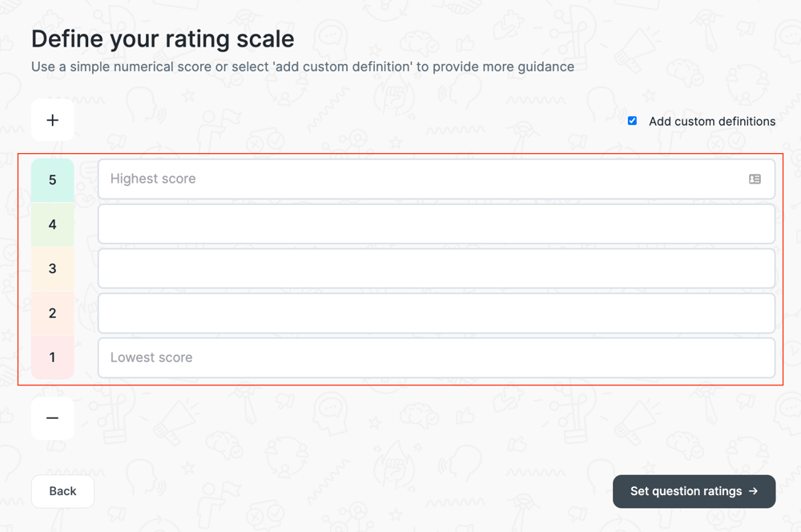Select the peach rating badge labeled 2
The image size is (801, 532).
(x=52, y=312)
